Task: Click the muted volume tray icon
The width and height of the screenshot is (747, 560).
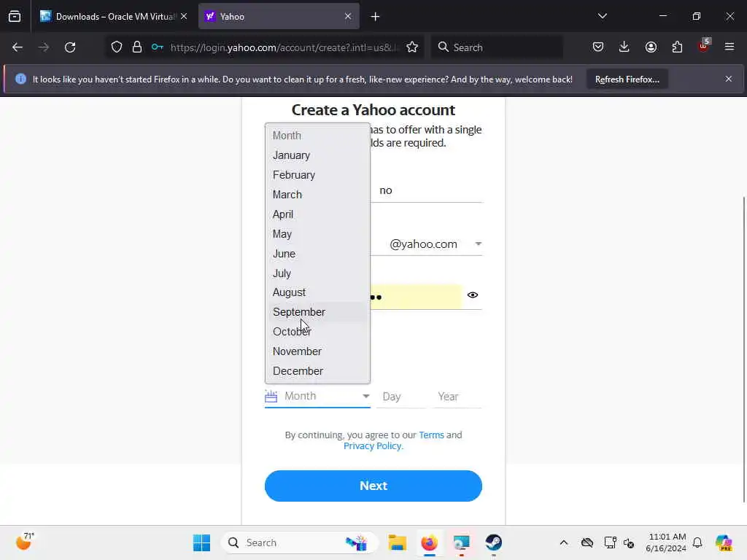Action: click(629, 542)
